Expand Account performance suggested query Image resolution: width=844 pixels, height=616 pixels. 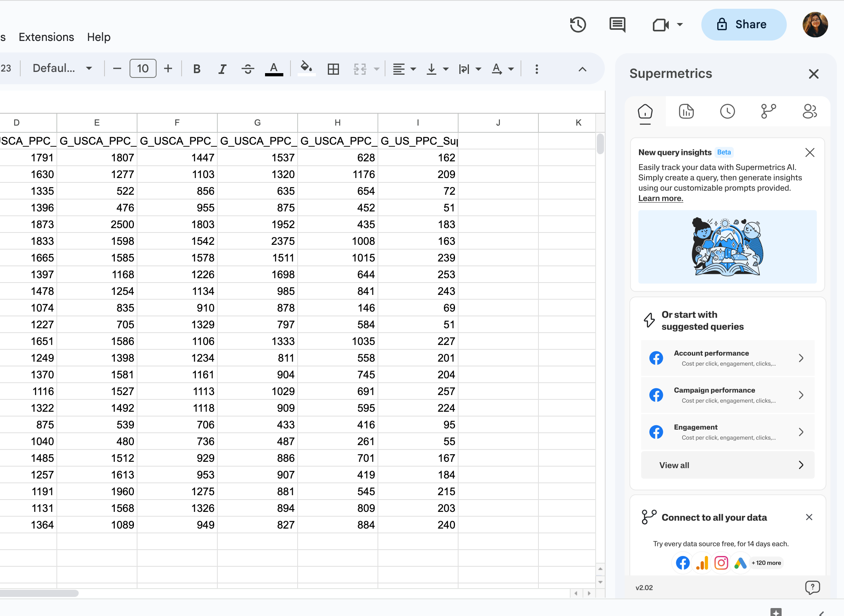(727, 358)
